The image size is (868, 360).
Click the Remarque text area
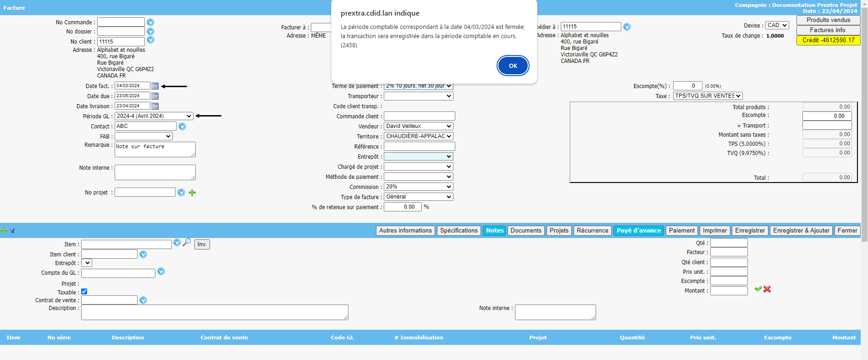coord(155,150)
